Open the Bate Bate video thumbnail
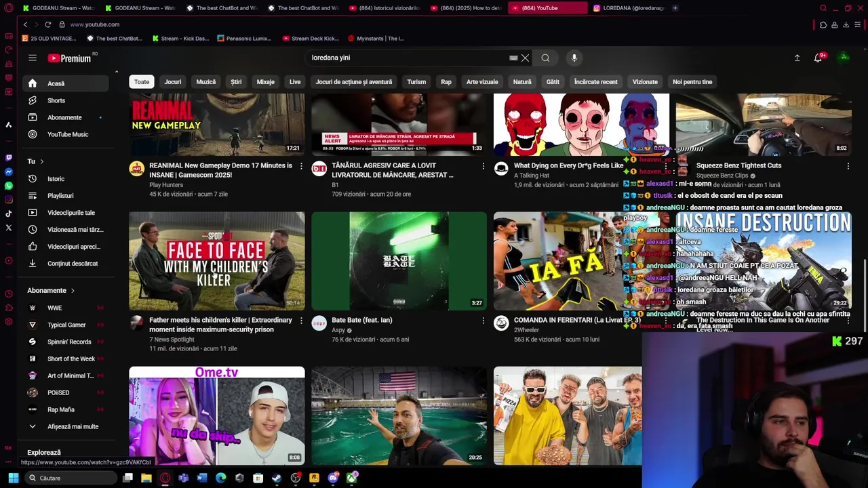Screen dimensions: 868x488 coord(399,261)
